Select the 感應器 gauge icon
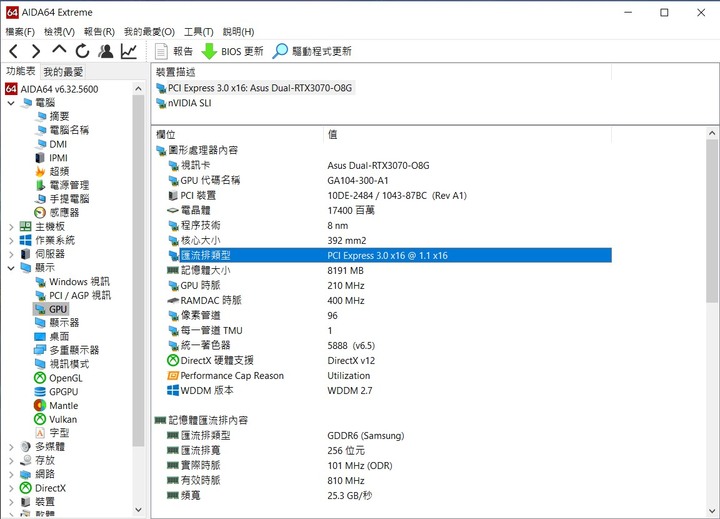 pos(40,213)
